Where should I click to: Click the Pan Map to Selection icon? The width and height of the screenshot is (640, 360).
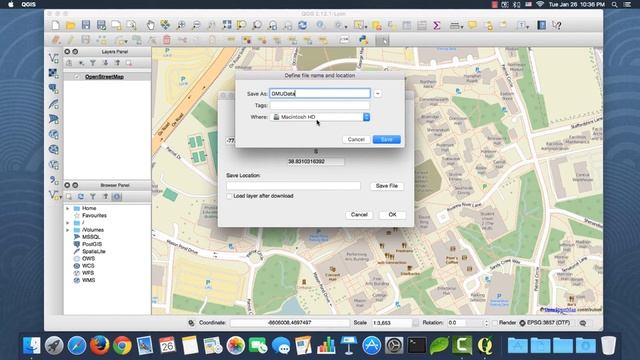click(165, 25)
